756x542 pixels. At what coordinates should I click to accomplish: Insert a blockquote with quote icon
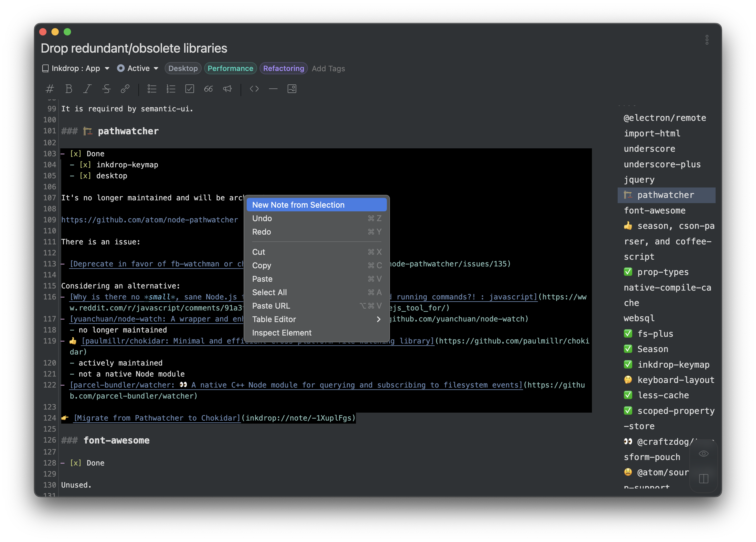(208, 89)
